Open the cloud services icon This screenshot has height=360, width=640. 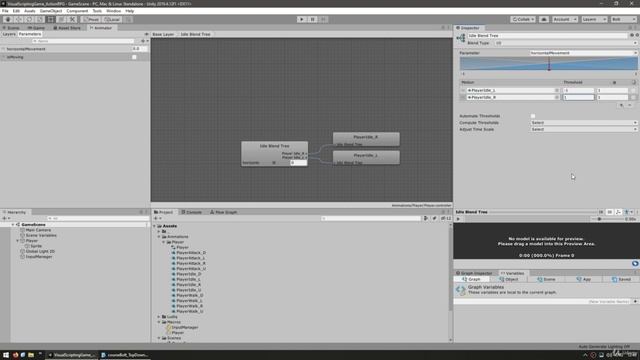coord(544,19)
